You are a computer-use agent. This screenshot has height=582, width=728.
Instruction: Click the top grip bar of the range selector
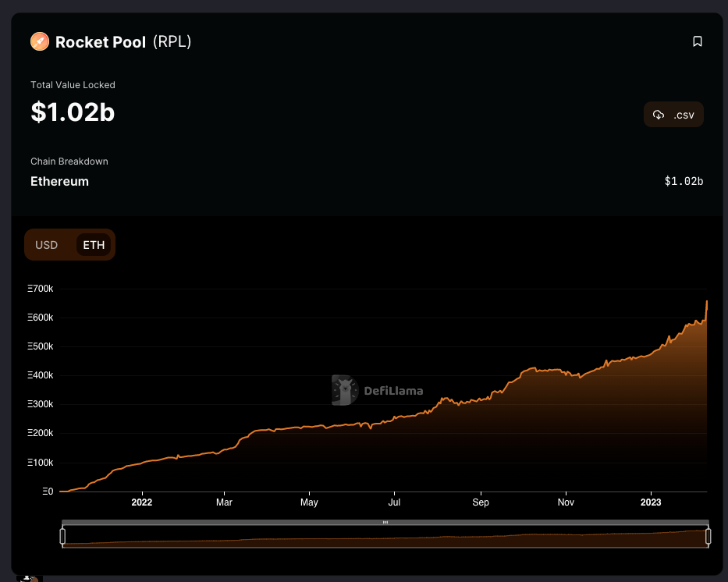tap(385, 522)
